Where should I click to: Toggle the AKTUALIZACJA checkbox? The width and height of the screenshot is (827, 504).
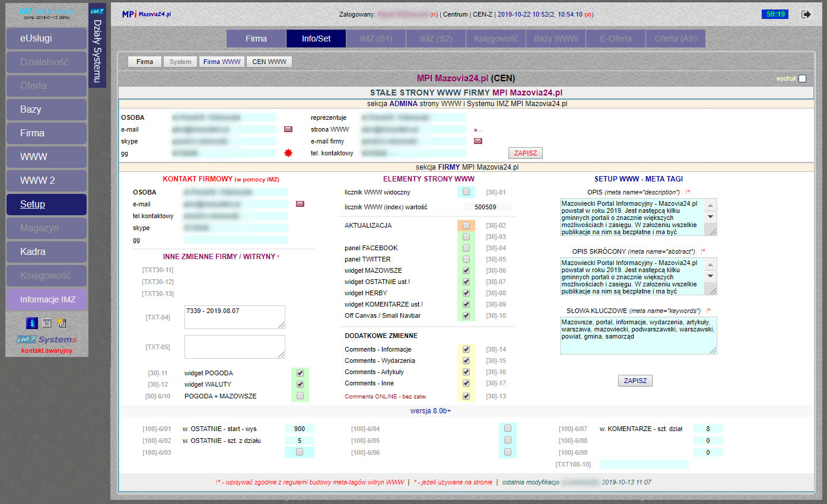[466, 225]
